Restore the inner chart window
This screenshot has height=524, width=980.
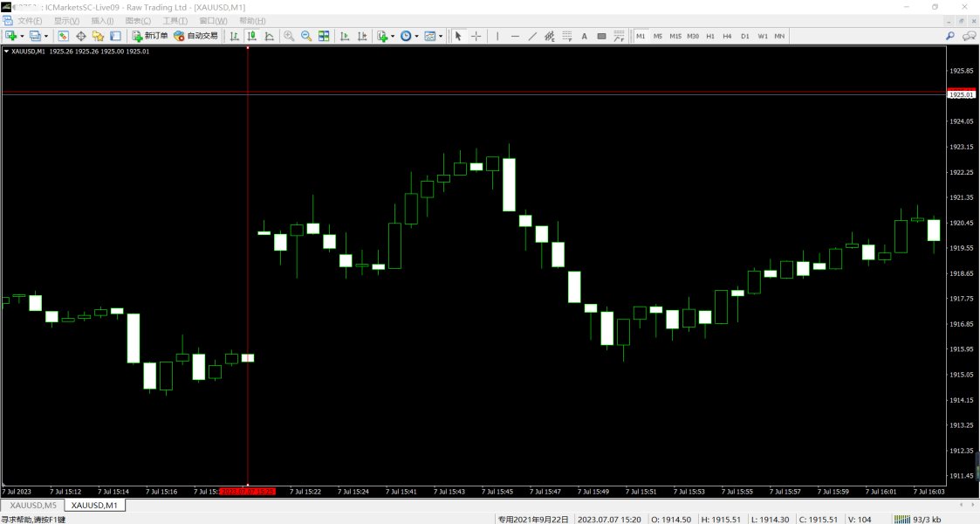(x=962, y=21)
